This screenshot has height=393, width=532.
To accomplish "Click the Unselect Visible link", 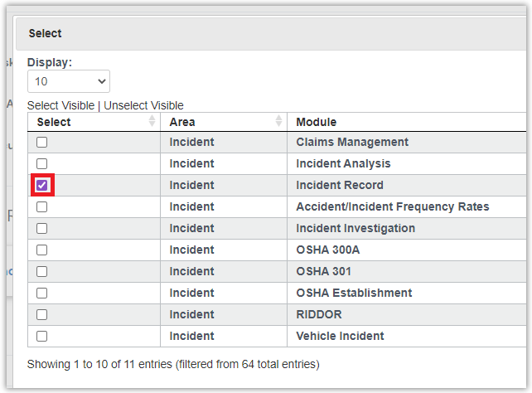I will (143, 105).
